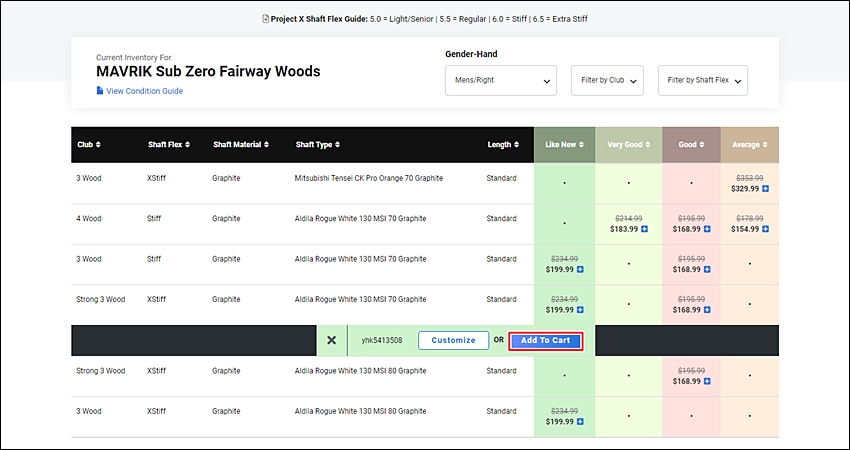Click Standard length in Mitsubishi Tensei row
The width and height of the screenshot is (850, 450).
coord(501,178)
